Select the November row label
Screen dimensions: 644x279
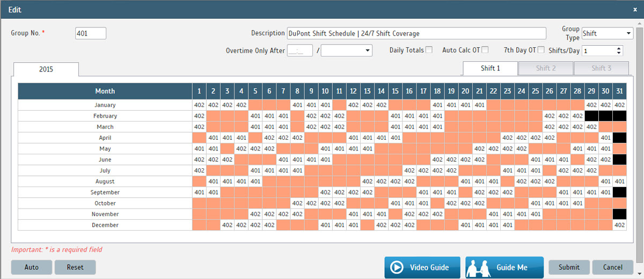point(105,214)
